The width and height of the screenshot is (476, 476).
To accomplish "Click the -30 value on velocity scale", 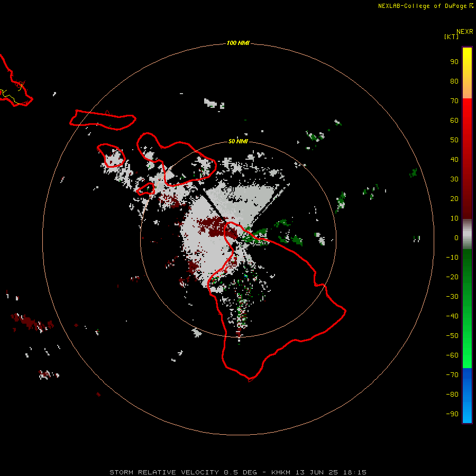I will [x=452, y=297].
